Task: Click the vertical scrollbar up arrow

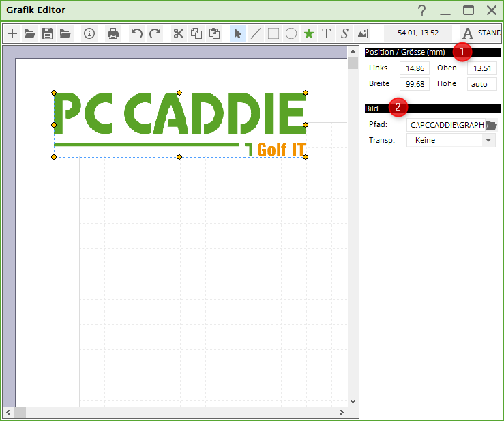Action: (x=353, y=52)
